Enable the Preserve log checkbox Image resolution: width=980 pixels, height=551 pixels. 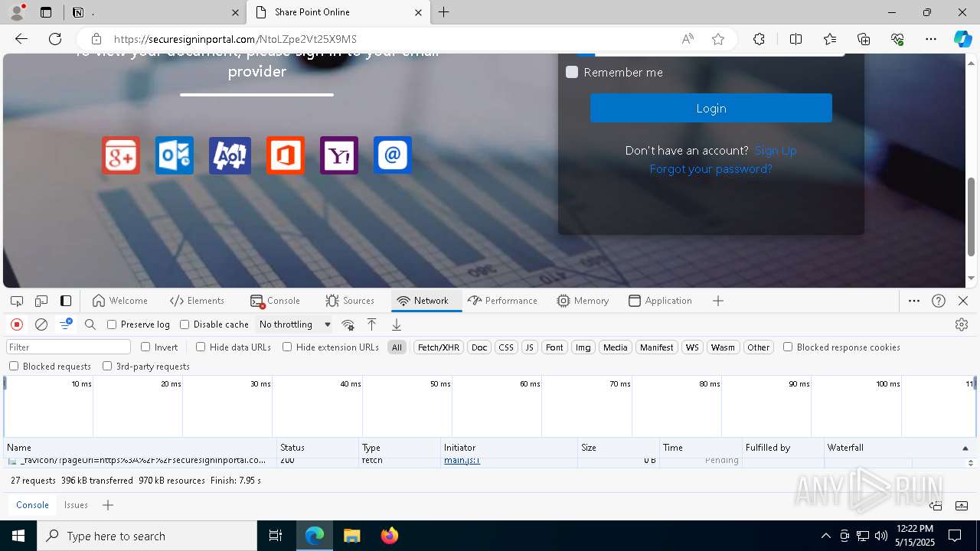point(112,324)
